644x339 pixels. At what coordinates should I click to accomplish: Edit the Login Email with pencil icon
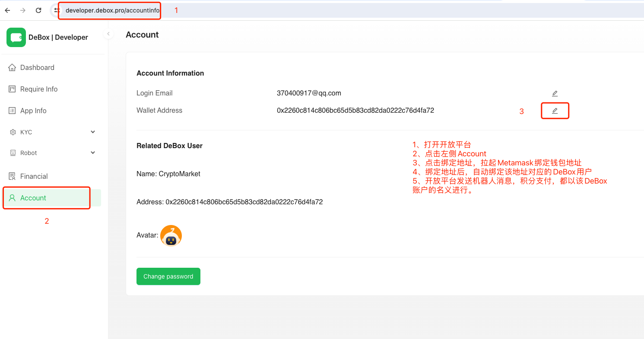click(x=555, y=93)
